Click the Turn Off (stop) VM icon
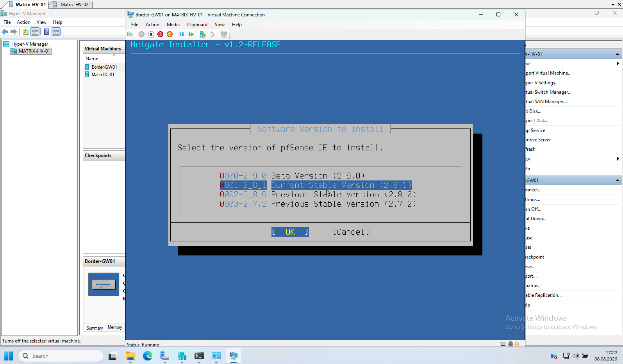The height and width of the screenshot is (364, 623). [x=151, y=34]
